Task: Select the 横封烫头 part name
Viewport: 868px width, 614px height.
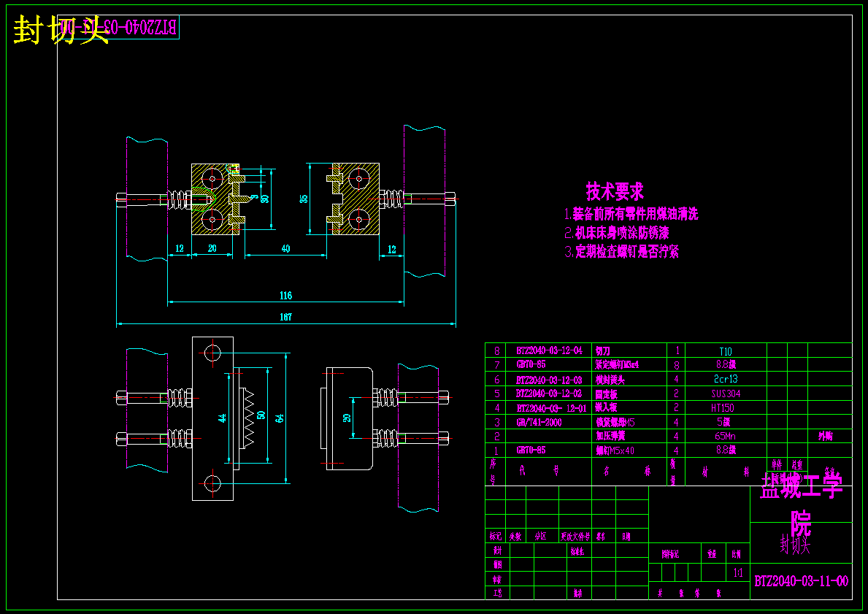Action: point(610,380)
